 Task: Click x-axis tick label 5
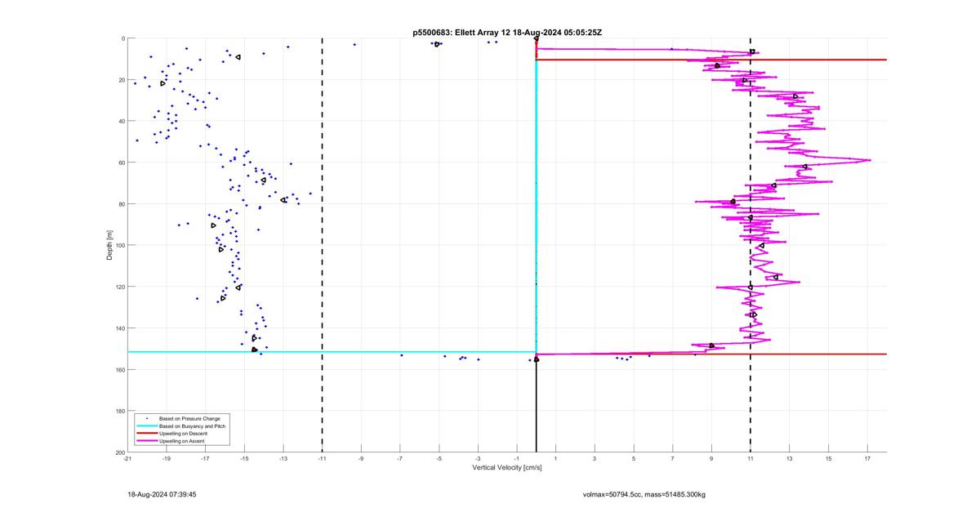click(x=634, y=459)
